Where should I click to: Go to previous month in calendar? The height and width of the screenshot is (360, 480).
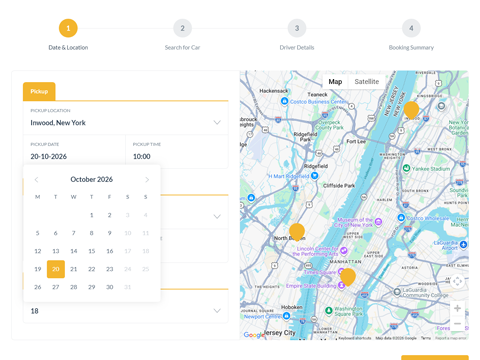click(x=37, y=180)
